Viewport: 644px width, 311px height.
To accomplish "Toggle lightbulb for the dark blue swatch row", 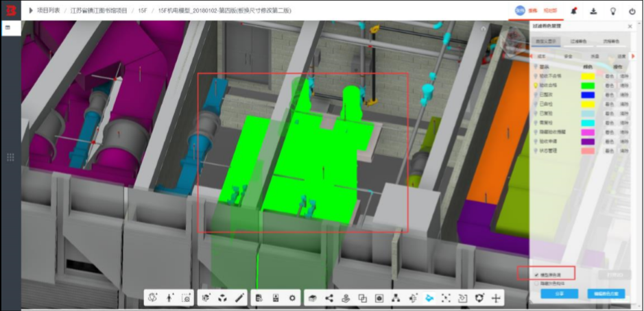I will (536, 95).
